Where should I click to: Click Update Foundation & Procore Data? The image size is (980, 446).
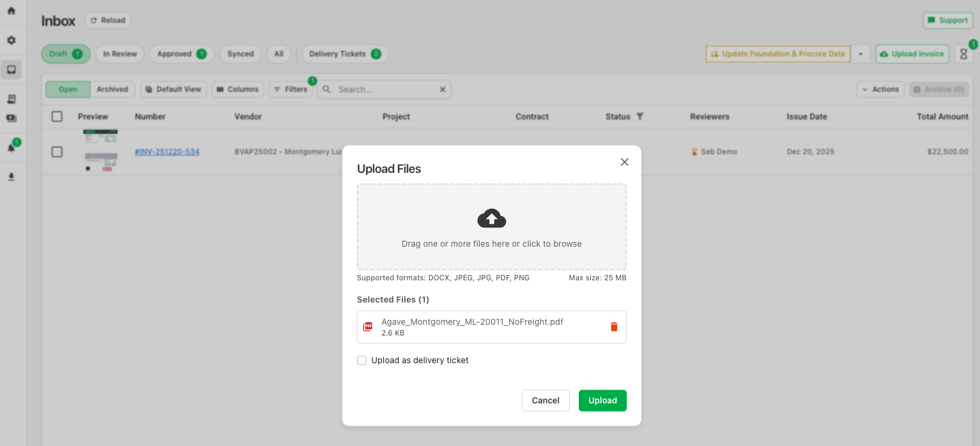tap(778, 54)
